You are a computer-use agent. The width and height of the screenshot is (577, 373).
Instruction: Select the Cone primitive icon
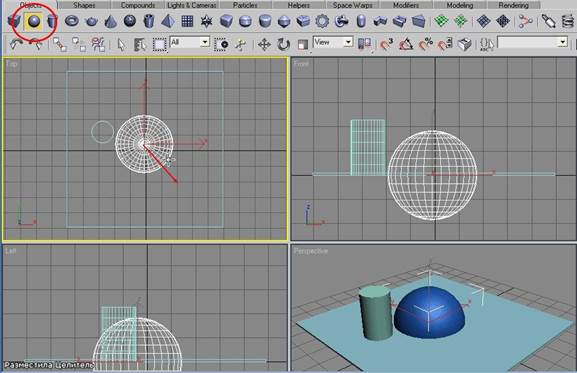110,22
